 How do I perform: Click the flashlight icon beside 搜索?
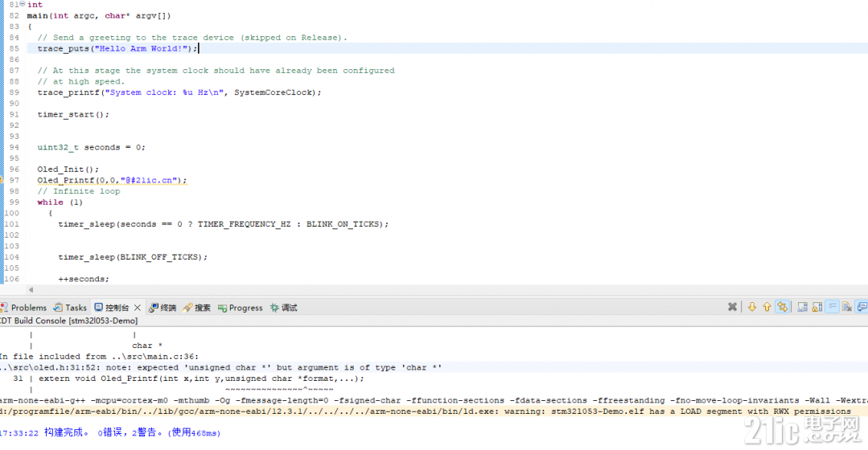[187, 308]
